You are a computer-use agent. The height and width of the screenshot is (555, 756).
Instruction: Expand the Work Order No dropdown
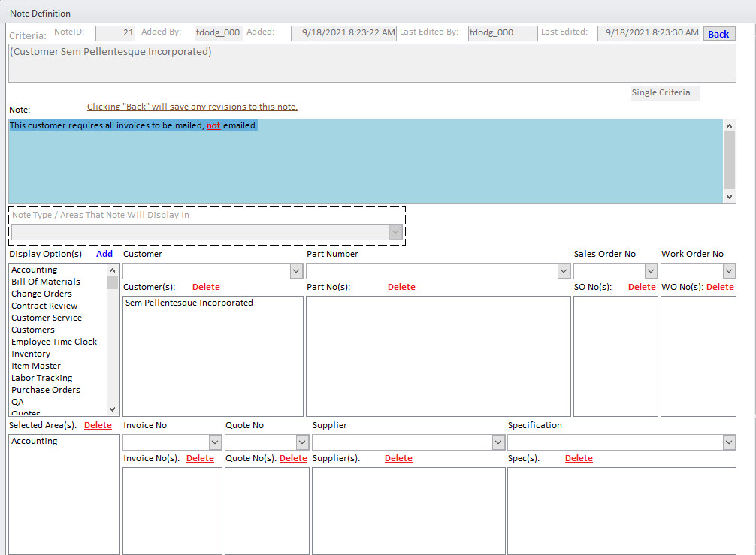[729, 271]
